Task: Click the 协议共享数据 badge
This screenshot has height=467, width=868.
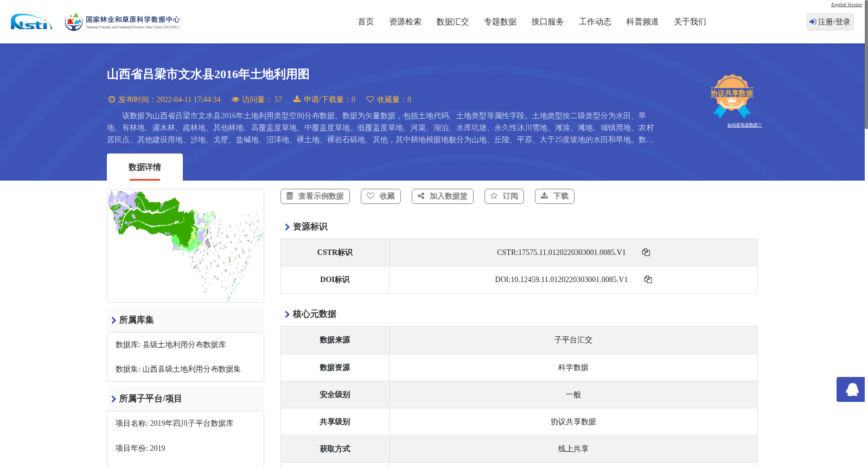Action: 732,96
